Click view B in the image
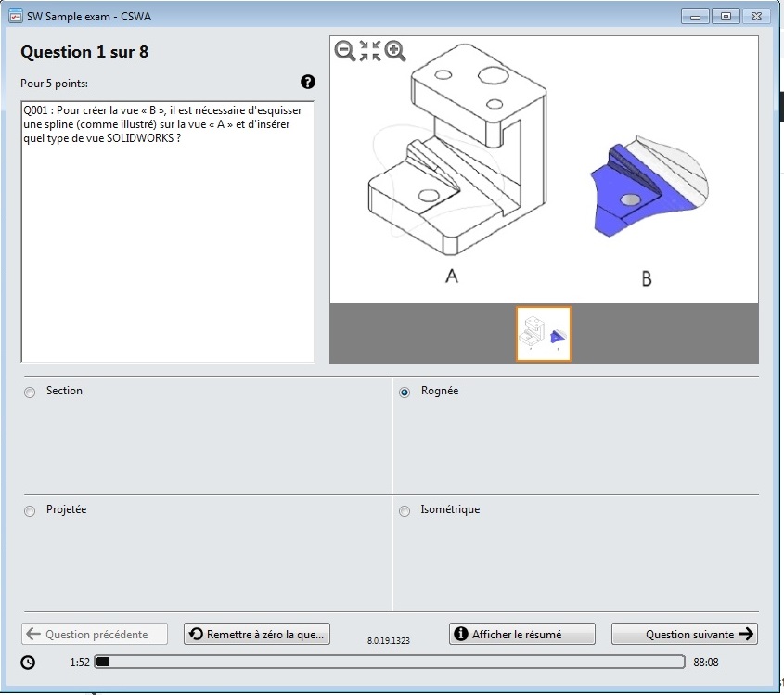 pyautogui.click(x=649, y=186)
